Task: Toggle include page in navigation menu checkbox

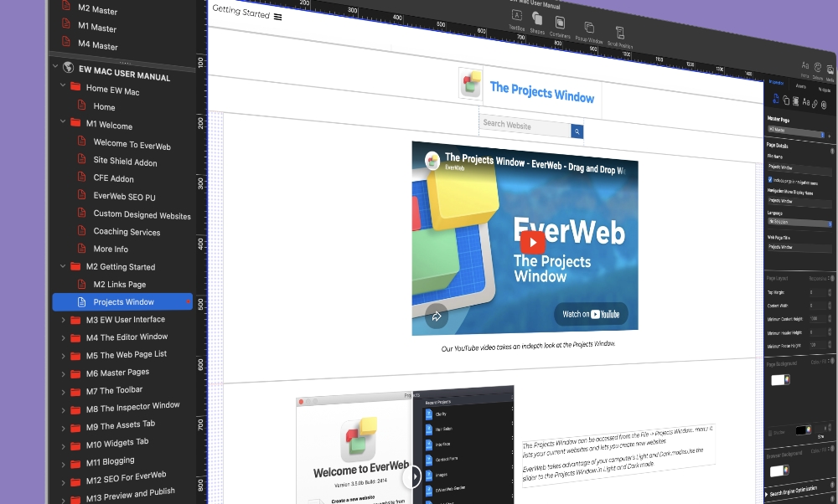Action: [x=771, y=179]
